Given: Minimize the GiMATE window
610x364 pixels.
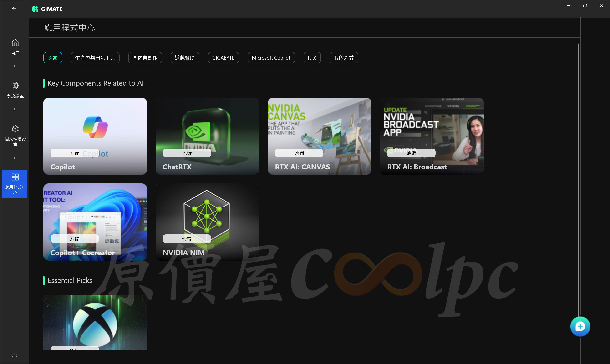Looking at the screenshot, I should pyautogui.click(x=569, y=6).
